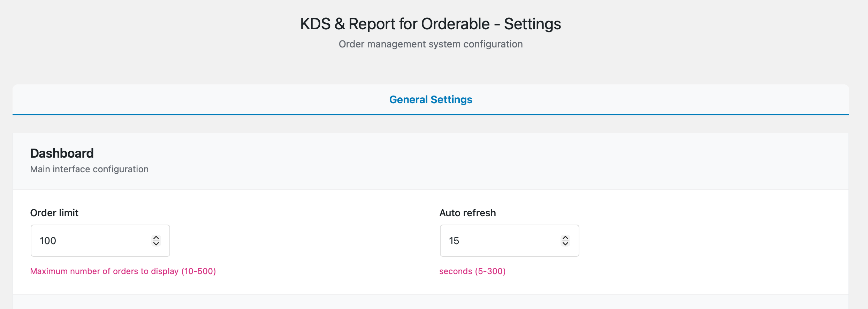Click the seconds (5-300) hint text
The width and height of the screenshot is (868, 309).
pyautogui.click(x=472, y=271)
